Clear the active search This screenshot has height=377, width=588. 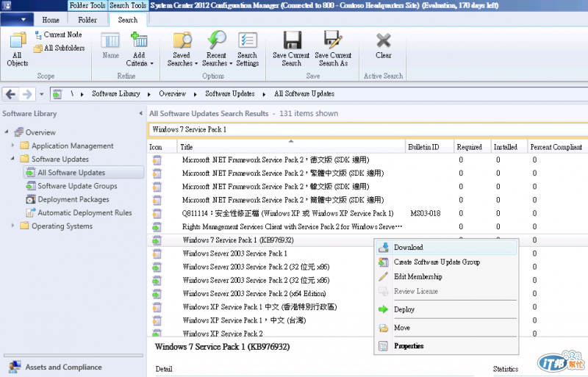point(383,46)
